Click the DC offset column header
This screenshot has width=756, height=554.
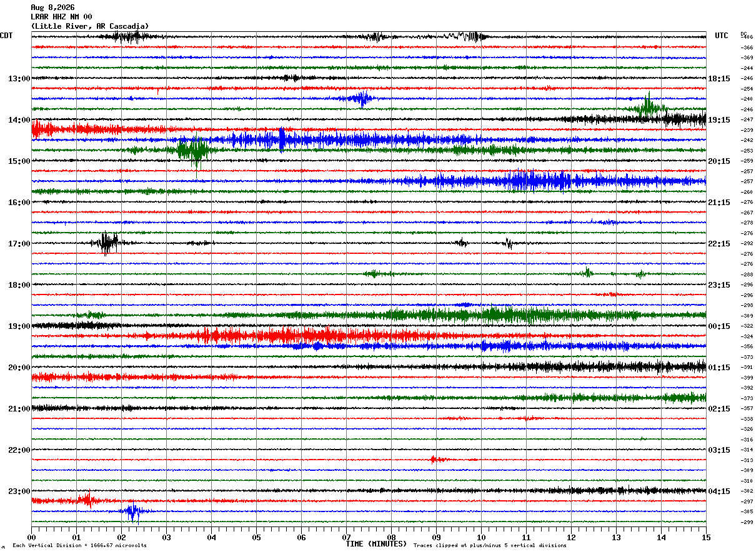coord(744,34)
